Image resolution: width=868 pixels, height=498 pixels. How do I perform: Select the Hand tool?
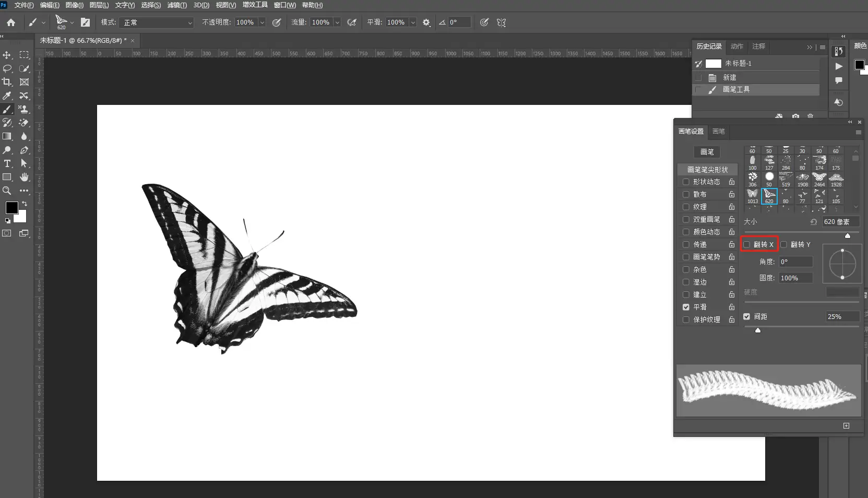pos(24,177)
